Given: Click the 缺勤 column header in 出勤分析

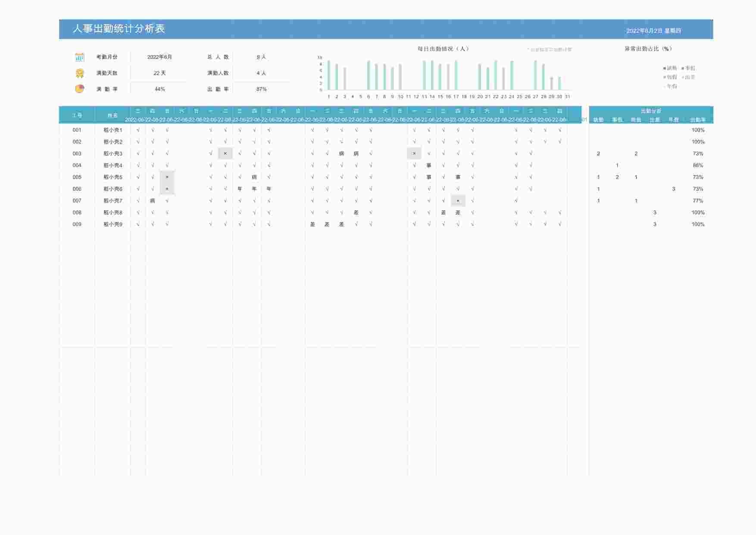Looking at the screenshot, I should 598,120.
